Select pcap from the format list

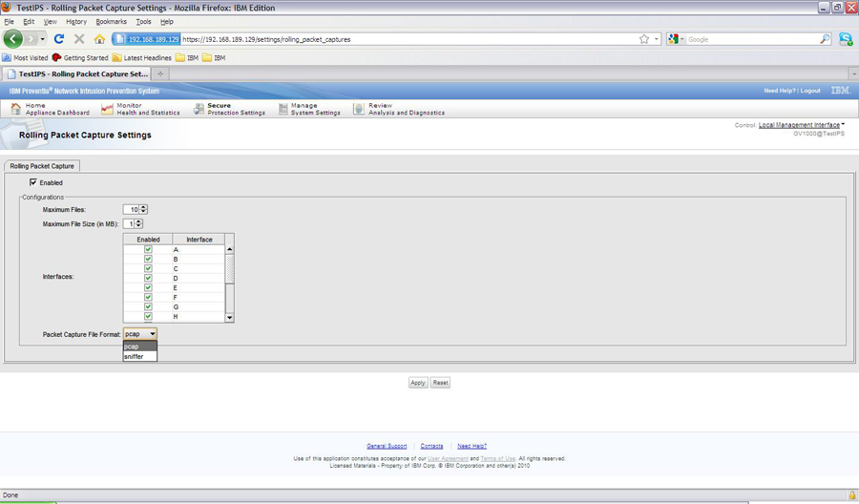pos(140,346)
